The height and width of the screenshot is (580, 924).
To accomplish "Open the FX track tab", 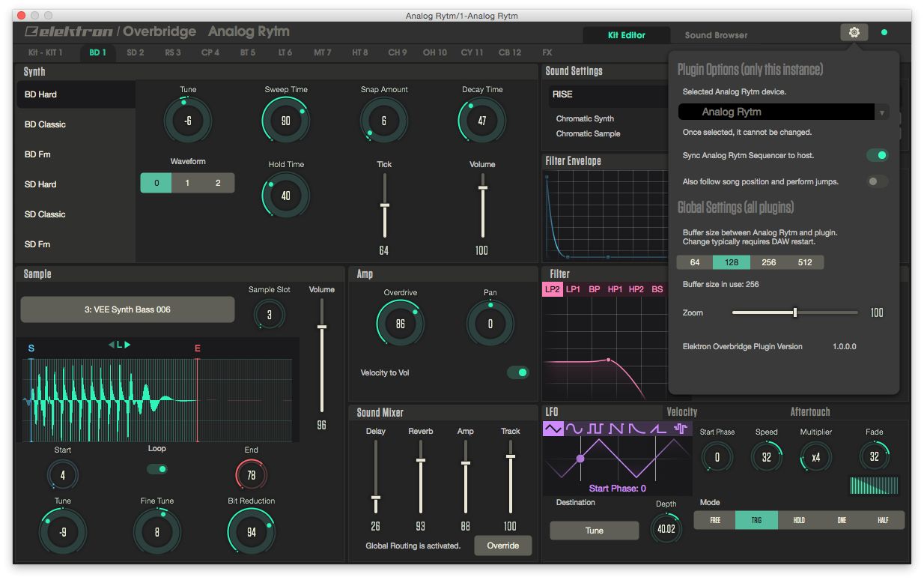I will click(x=547, y=52).
